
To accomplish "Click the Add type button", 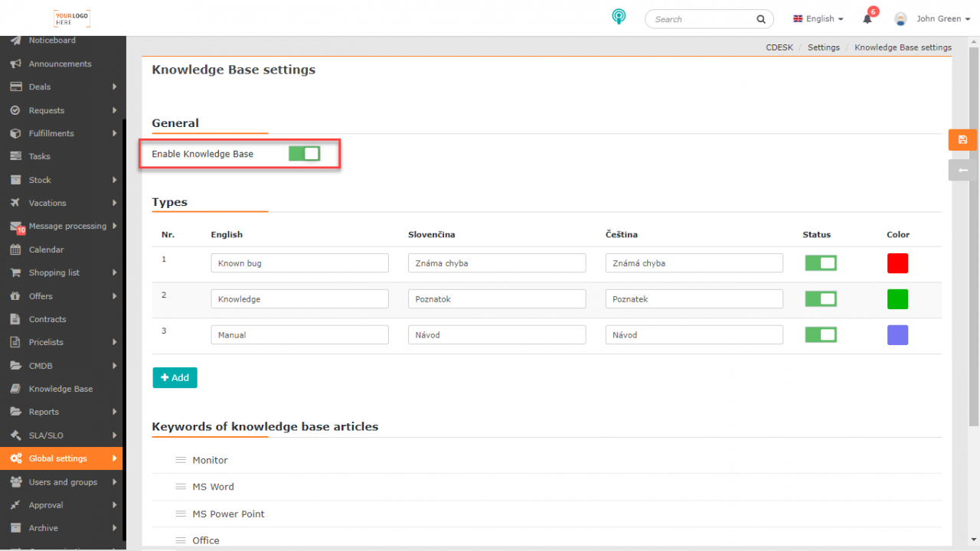I will pyautogui.click(x=175, y=377).
